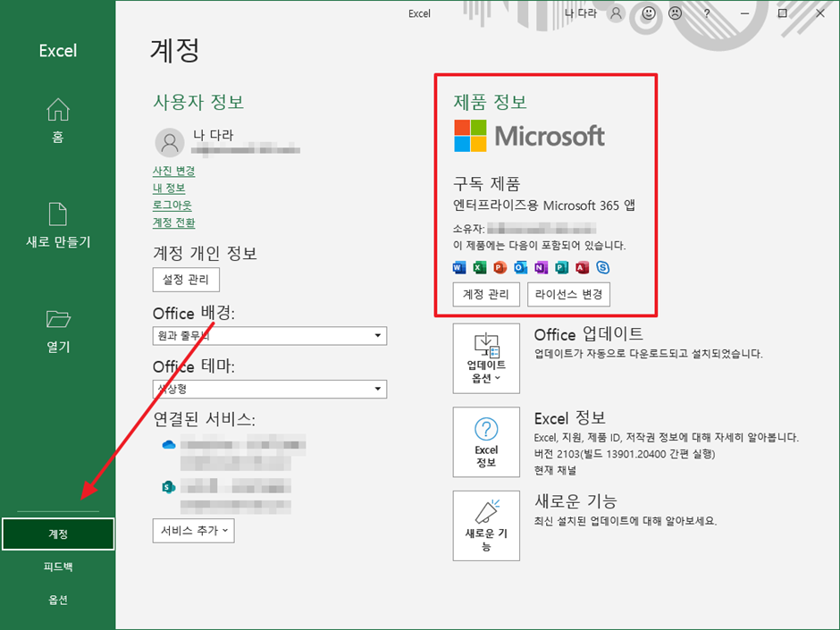840x630 pixels.
Task: Click the user avatar next to 나 다라
Action: [x=169, y=142]
